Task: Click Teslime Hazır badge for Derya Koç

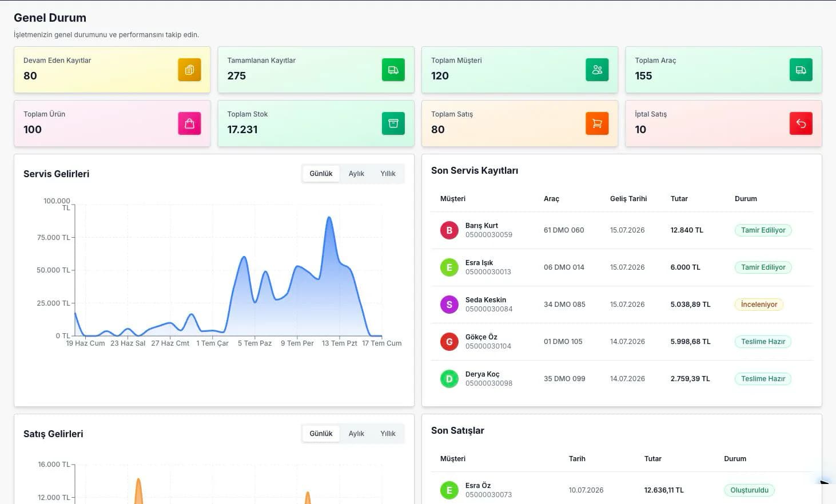Action: [x=763, y=379]
